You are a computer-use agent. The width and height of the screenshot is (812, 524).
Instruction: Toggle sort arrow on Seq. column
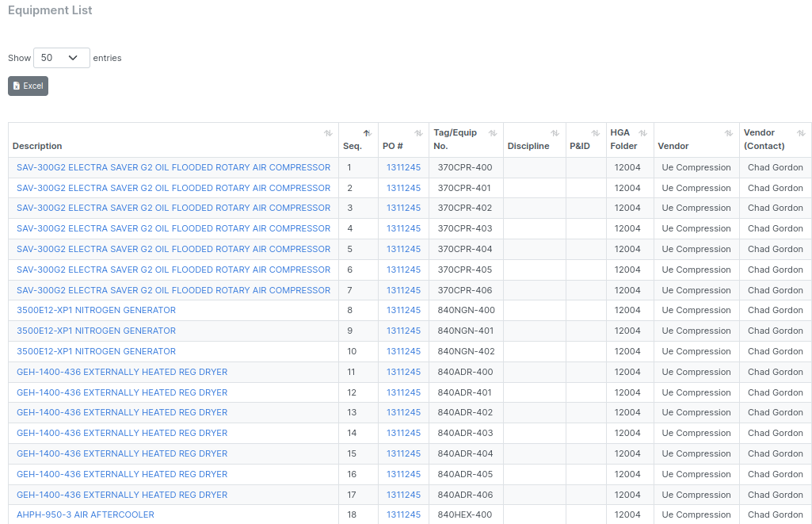pyautogui.click(x=367, y=133)
